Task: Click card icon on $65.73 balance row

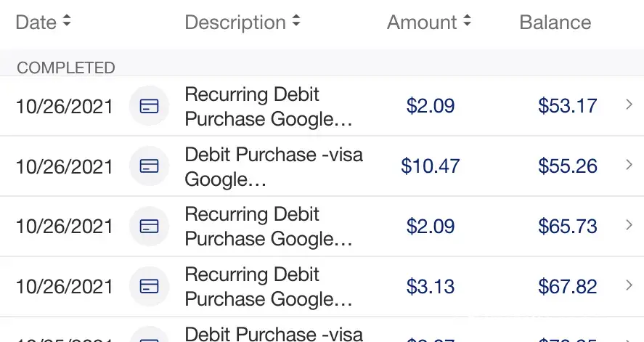Action: 149,226
